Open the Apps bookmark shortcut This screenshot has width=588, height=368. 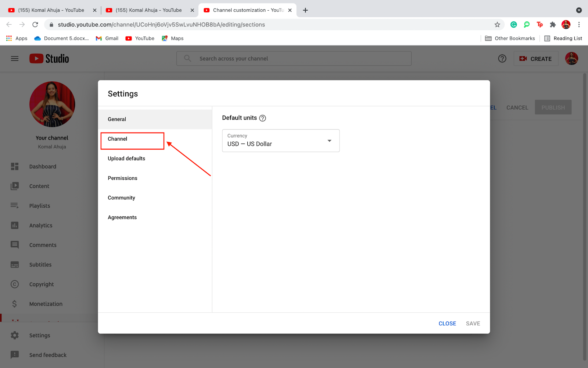coord(17,38)
